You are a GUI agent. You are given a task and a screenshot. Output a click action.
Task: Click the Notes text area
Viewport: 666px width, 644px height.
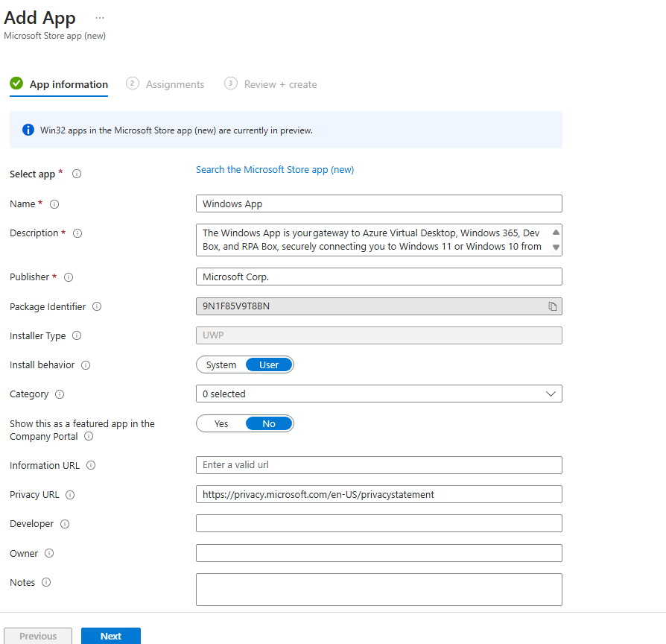point(379,590)
